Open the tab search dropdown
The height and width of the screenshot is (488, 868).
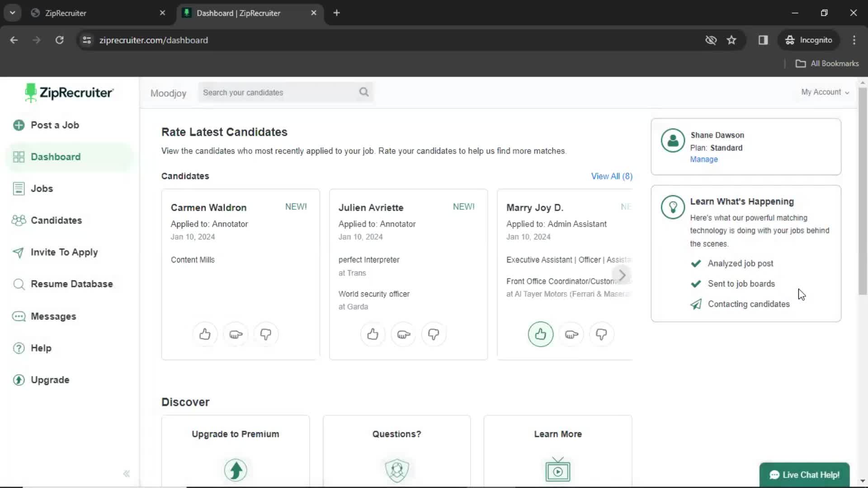pos(13,13)
